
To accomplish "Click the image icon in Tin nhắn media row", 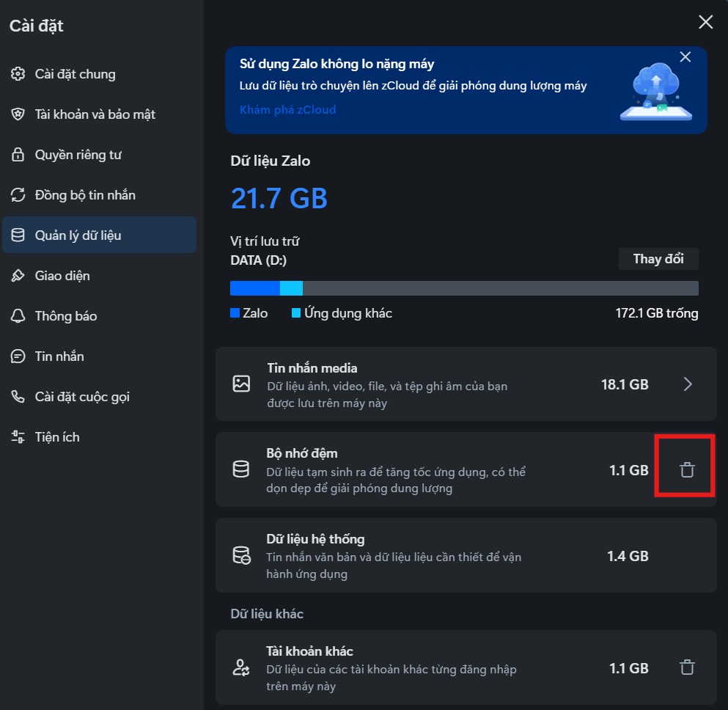I will [x=241, y=384].
